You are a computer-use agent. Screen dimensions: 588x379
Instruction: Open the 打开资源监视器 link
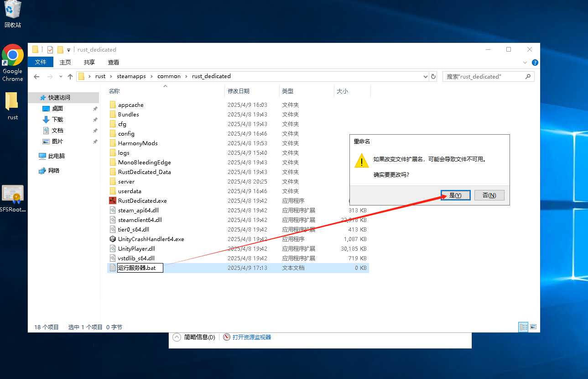point(252,337)
